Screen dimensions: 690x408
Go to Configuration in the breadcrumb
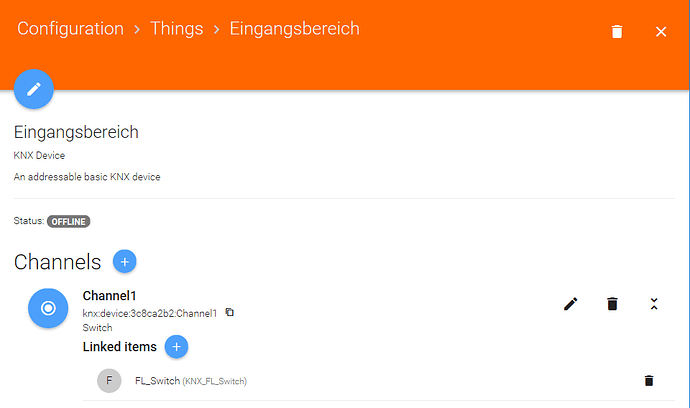point(70,28)
